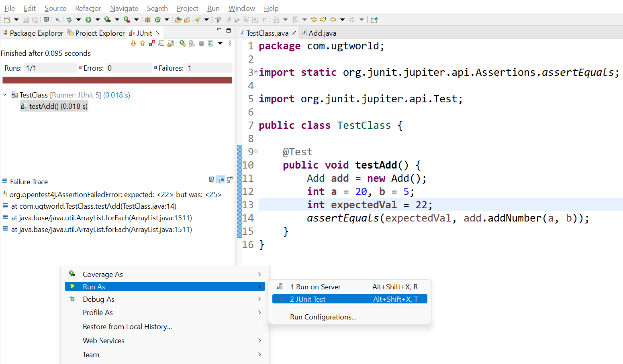Click the New wizard icon in main toolbar
Screen dimensions: 623x364
click(x=7, y=20)
